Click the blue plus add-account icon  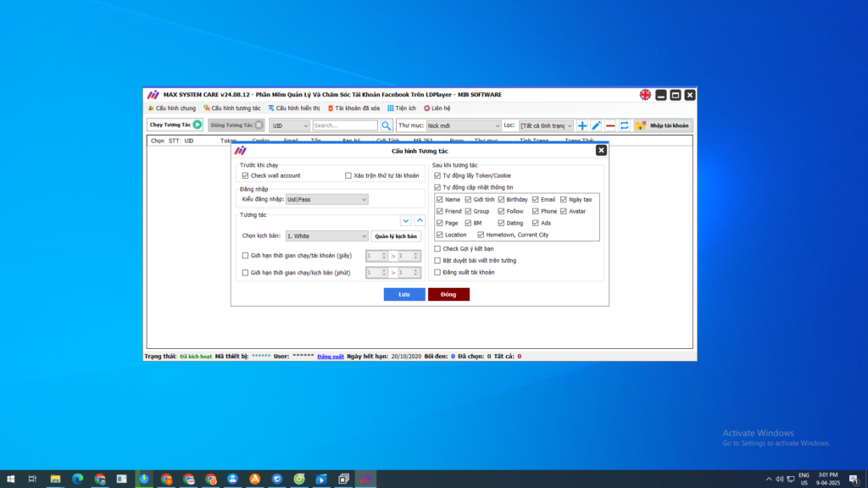582,125
